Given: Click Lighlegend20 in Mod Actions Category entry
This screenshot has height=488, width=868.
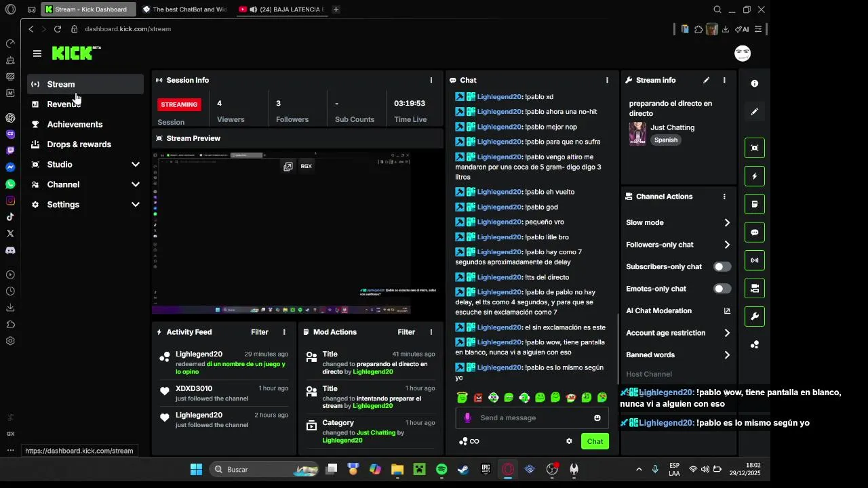Looking at the screenshot, I should click(x=342, y=441).
